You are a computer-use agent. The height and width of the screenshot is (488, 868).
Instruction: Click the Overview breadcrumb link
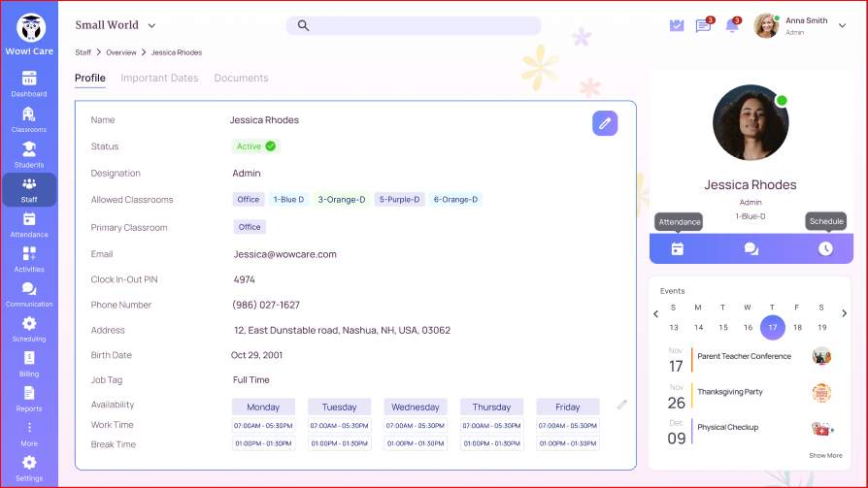121,52
